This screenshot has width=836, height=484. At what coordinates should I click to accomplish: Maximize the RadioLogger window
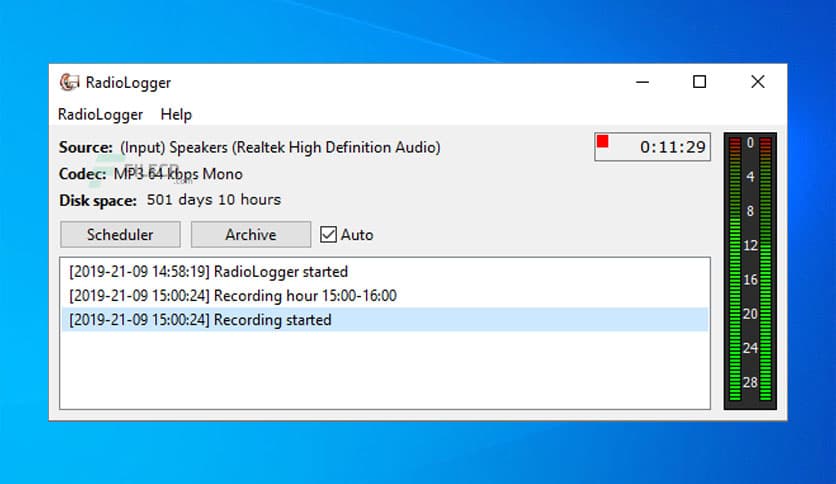tap(700, 82)
